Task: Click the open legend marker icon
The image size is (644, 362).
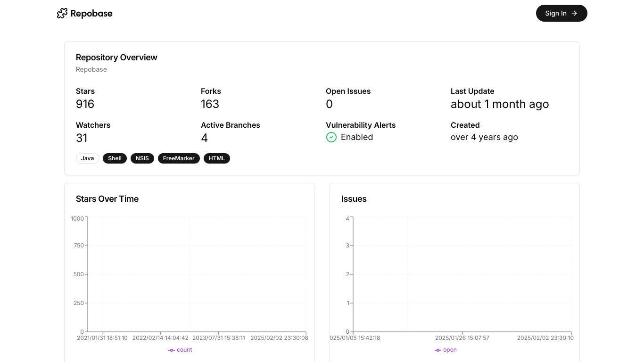Action: click(x=438, y=350)
